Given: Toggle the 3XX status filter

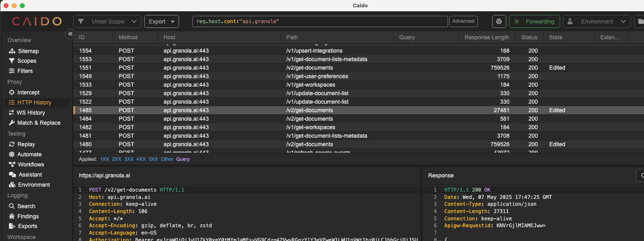Looking at the screenshot, I should (x=129, y=159).
